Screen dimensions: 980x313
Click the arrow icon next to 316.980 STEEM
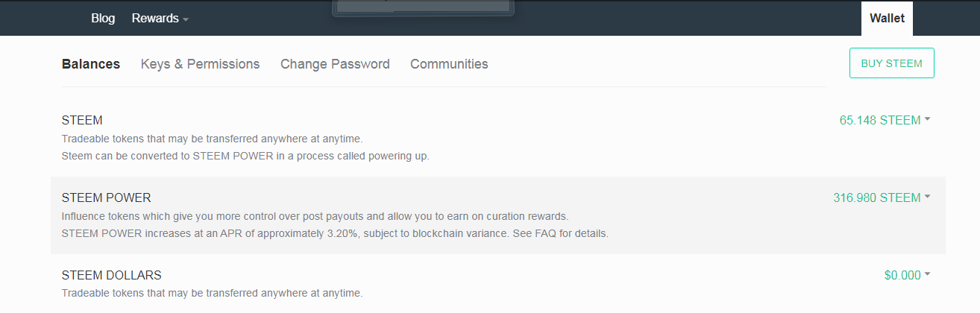[927, 197]
